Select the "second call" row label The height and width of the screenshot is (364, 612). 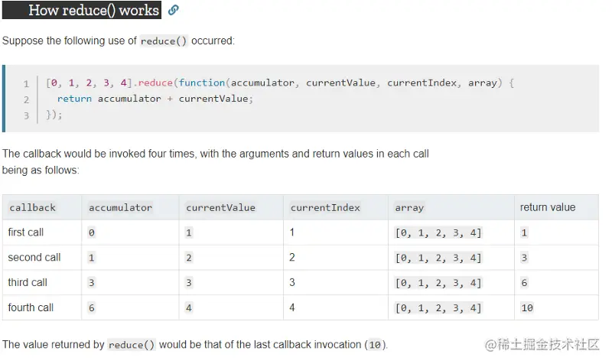coord(34,258)
